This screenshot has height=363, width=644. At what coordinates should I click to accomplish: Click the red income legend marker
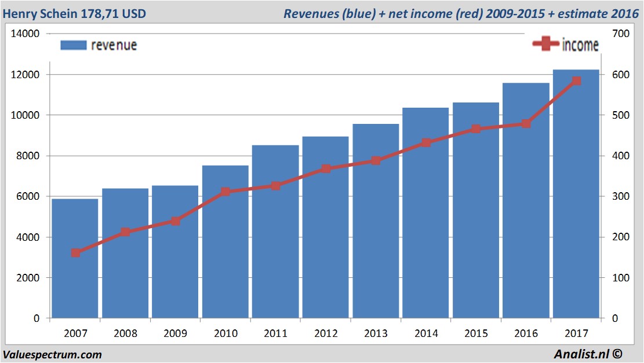[x=545, y=44]
